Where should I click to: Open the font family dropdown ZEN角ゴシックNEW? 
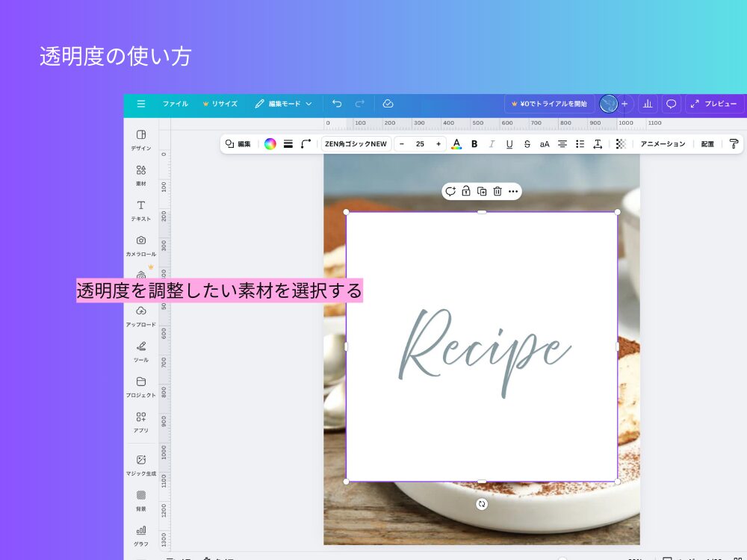[354, 143]
